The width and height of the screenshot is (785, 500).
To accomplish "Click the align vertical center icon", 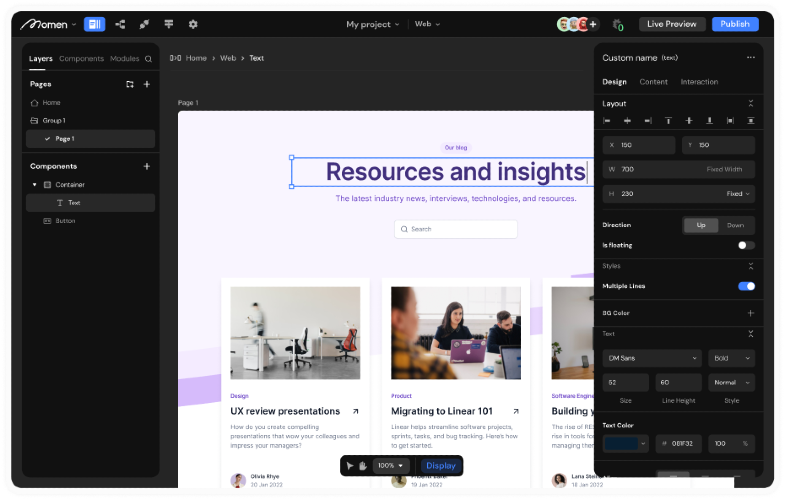I will click(x=689, y=121).
